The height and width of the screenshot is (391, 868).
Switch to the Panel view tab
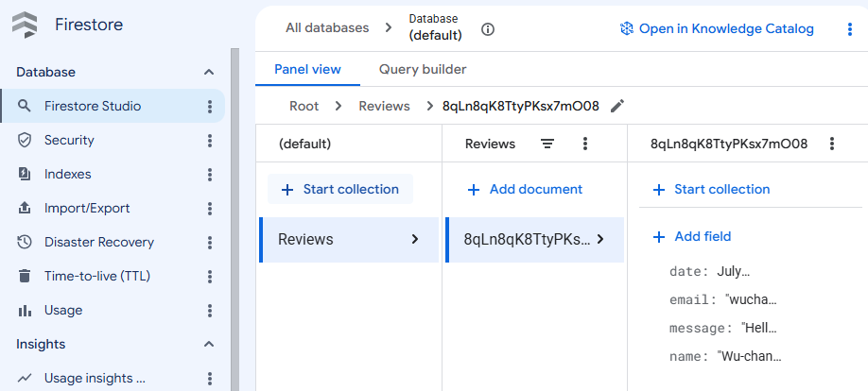tap(308, 70)
